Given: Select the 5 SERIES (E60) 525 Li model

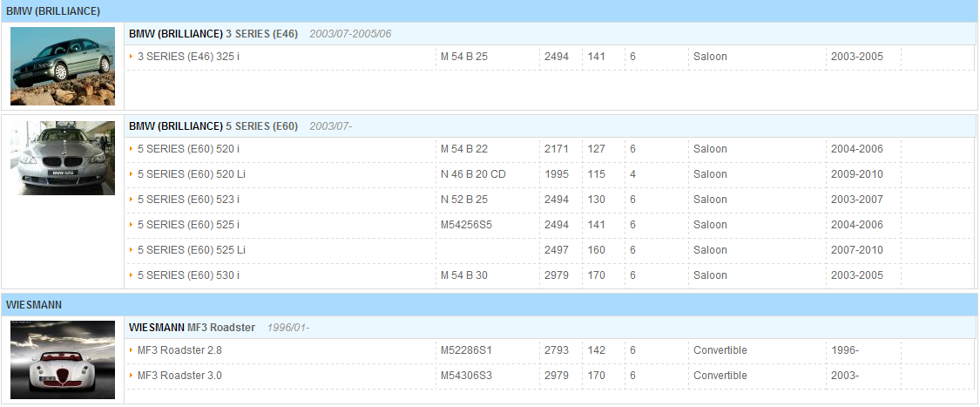Looking at the screenshot, I should [192, 250].
